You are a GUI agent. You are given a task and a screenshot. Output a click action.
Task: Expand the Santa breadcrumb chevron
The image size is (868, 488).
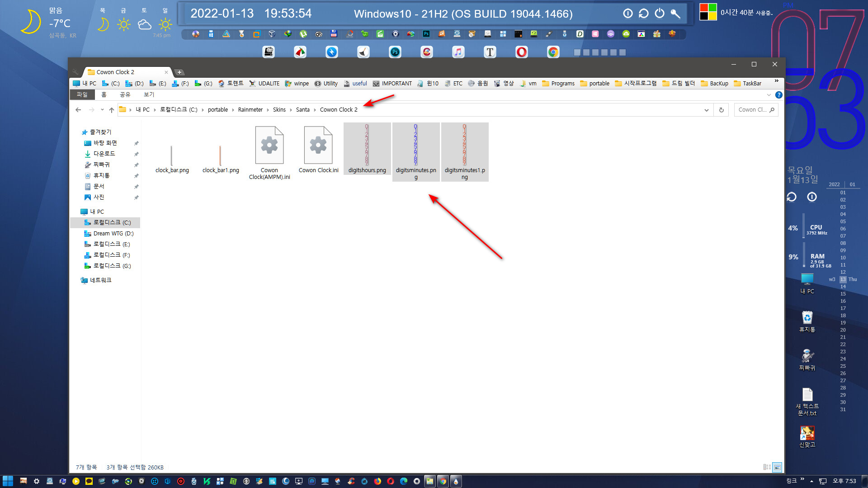tap(315, 110)
